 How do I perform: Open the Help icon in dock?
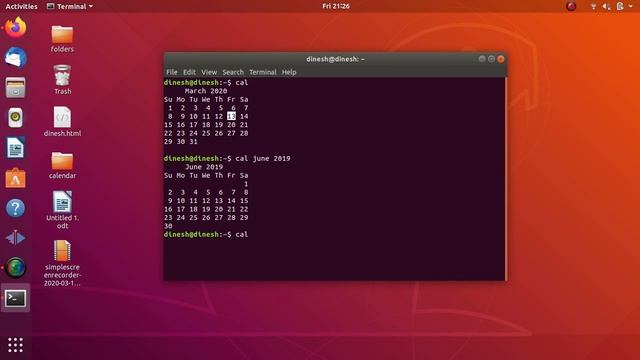pyautogui.click(x=16, y=208)
